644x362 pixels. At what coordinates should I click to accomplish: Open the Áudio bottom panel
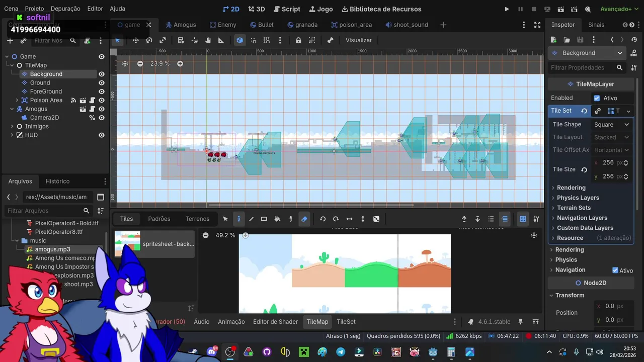tap(201, 322)
